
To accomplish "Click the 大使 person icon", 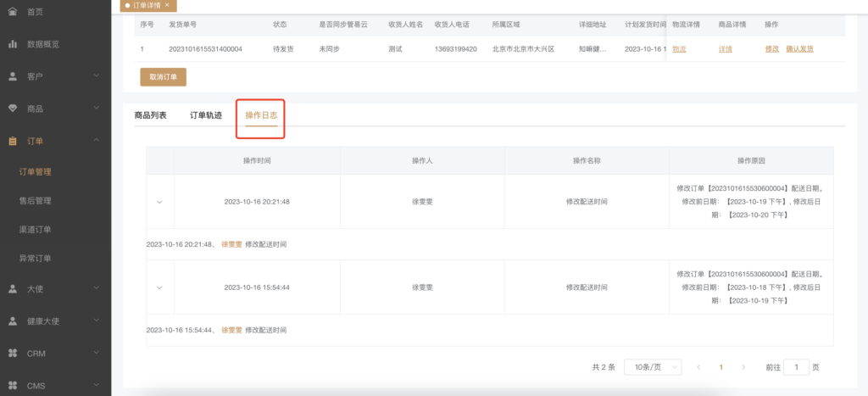I will [x=13, y=288].
